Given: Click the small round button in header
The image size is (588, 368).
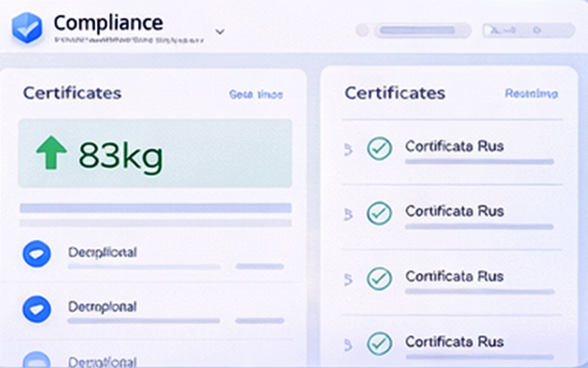Looking at the screenshot, I should 362,31.
